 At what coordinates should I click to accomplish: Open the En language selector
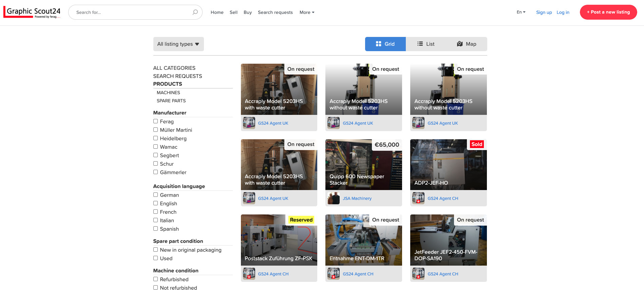coord(521,12)
